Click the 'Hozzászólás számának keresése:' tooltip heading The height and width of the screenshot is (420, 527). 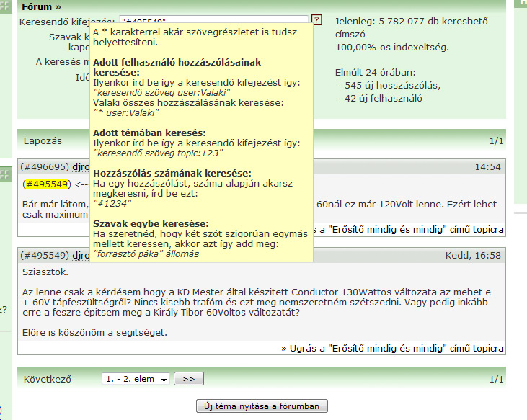point(172,173)
